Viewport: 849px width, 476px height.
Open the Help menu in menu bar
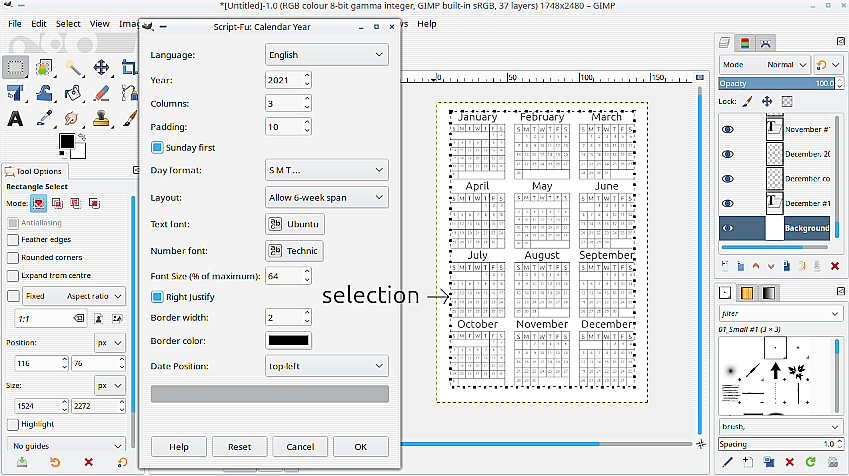coord(427,23)
